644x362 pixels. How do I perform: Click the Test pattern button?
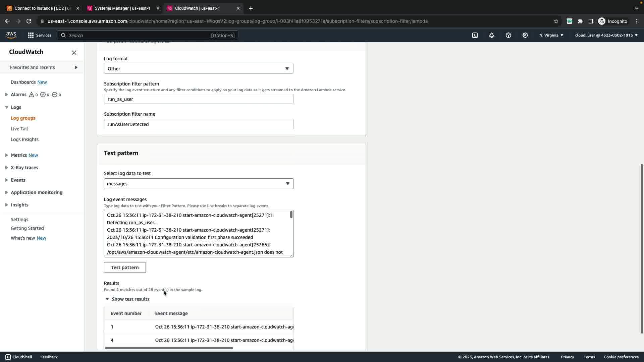click(125, 267)
